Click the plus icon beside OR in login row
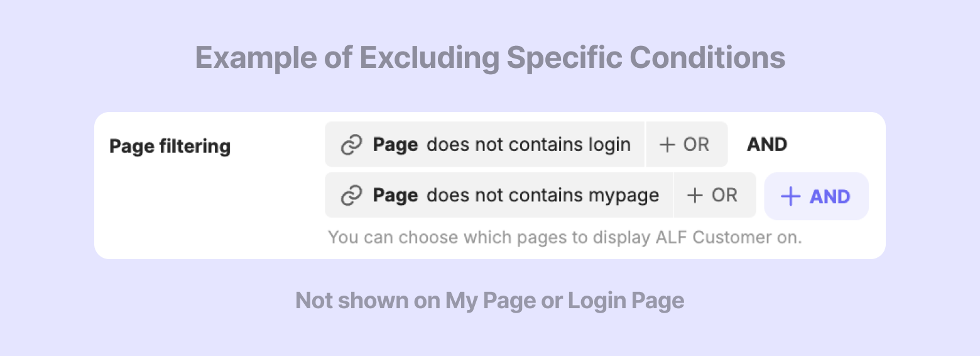Viewport: 980px width, 356px height. point(667,145)
